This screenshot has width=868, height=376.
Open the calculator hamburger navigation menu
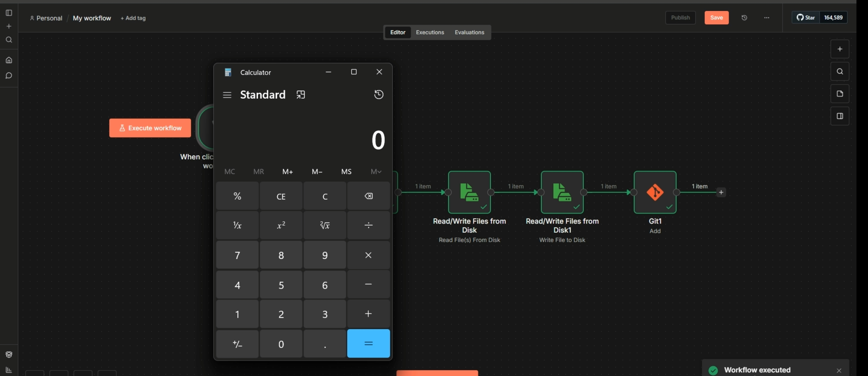(x=227, y=95)
